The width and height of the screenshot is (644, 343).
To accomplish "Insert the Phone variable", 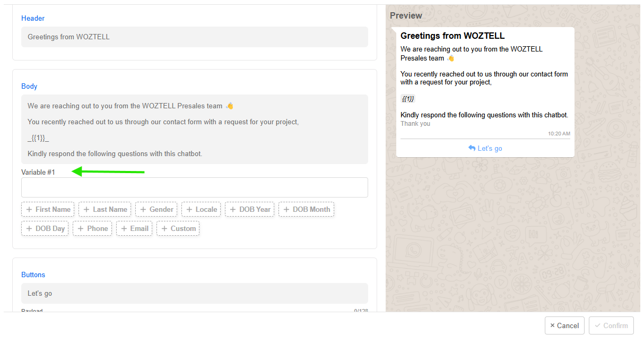I will (92, 228).
